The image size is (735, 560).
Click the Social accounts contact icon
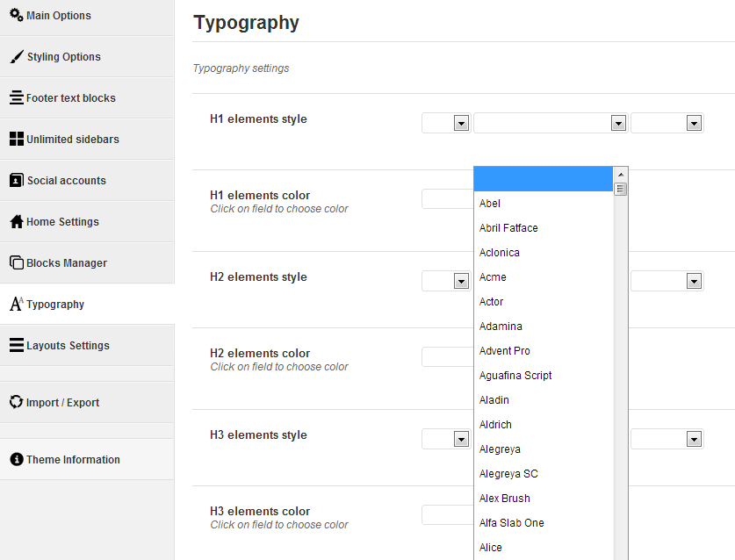pos(17,180)
